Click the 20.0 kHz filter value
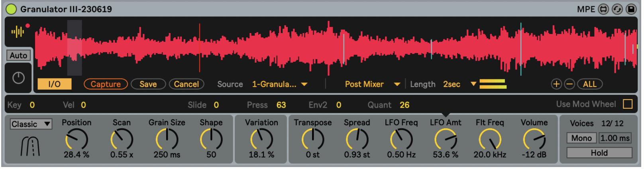This screenshot has height=169, width=644. (490, 154)
